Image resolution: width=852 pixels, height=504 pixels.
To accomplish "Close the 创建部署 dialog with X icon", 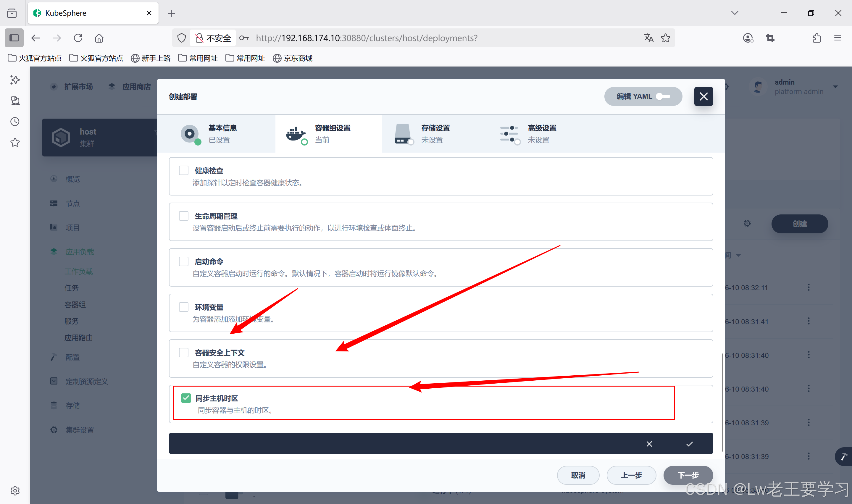I will [x=703, y=96].
